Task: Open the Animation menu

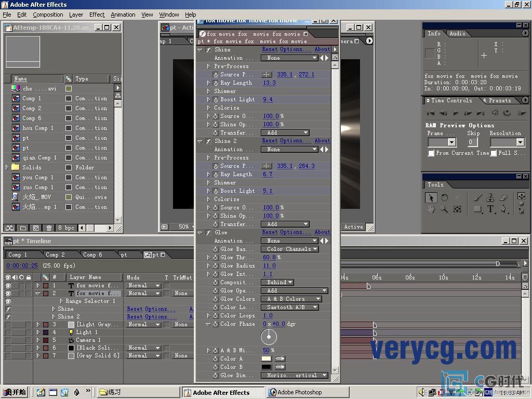Action: (123, 15)
